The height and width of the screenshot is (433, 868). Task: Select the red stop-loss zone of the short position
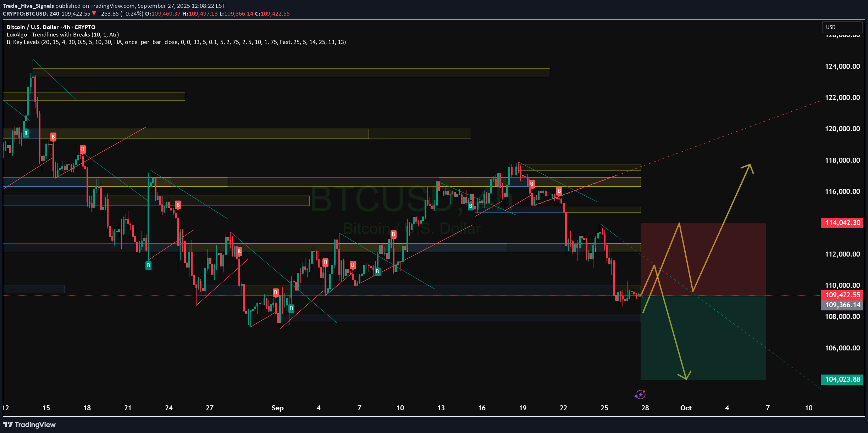(x=703, y=259)
